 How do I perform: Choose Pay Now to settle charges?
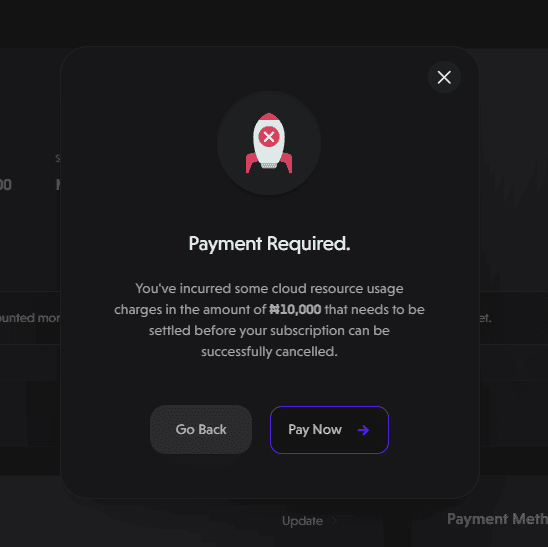329,430
